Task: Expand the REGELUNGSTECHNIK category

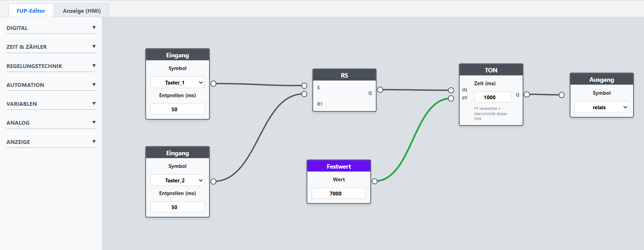Action: (x=51, y=66)
